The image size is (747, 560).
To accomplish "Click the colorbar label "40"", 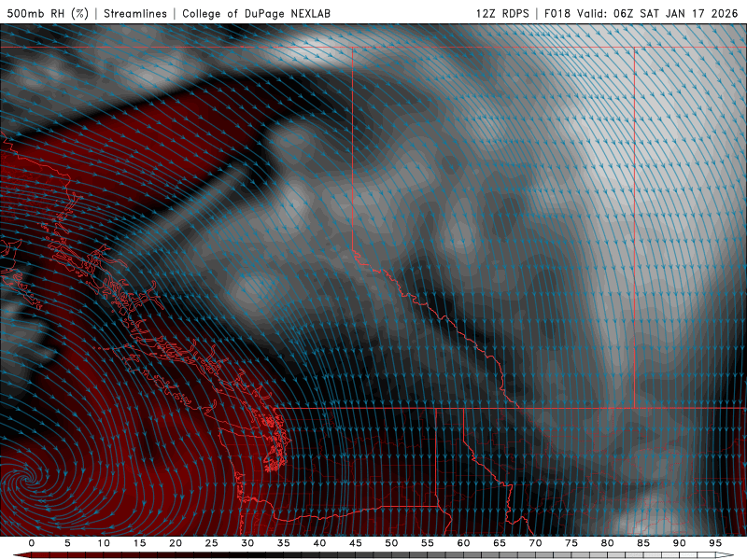I will [319, 543].
